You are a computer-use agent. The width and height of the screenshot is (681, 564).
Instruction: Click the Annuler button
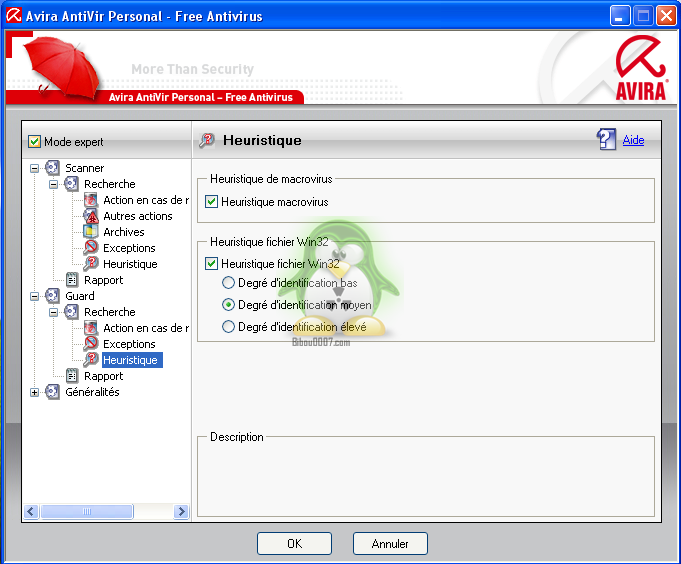click(x=390, y=544)
